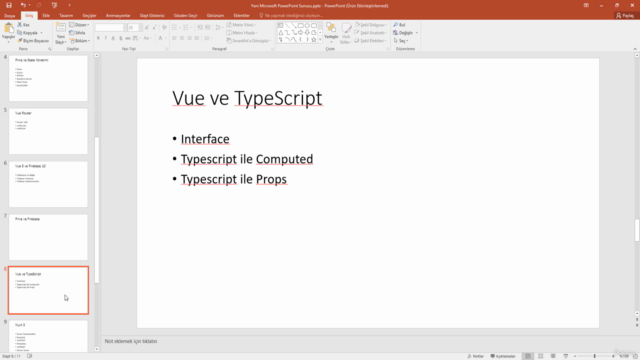This screenshot has width=640, height=360.
Task: Insert a new slide with Yeni Slayt
Action: 60,33
